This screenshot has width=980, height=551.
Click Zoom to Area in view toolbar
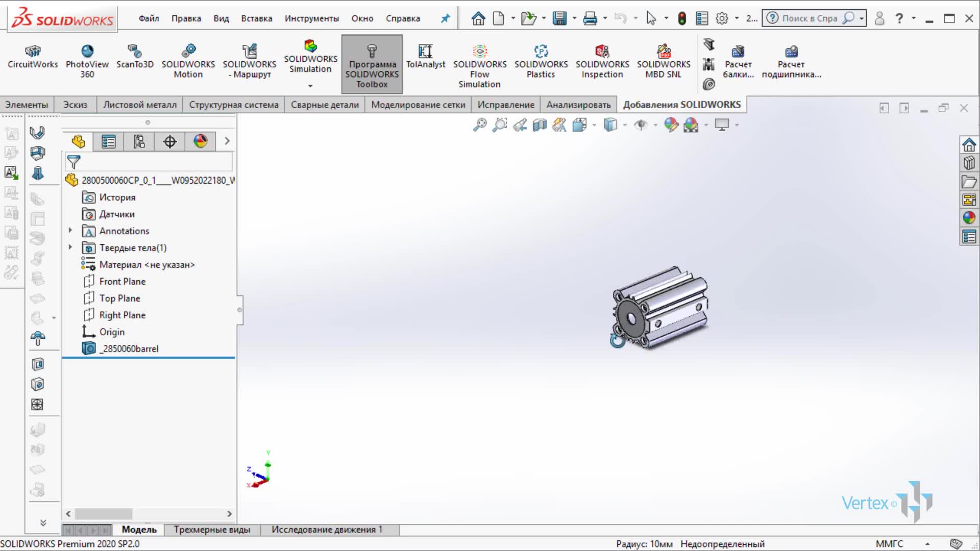point(500,125)
